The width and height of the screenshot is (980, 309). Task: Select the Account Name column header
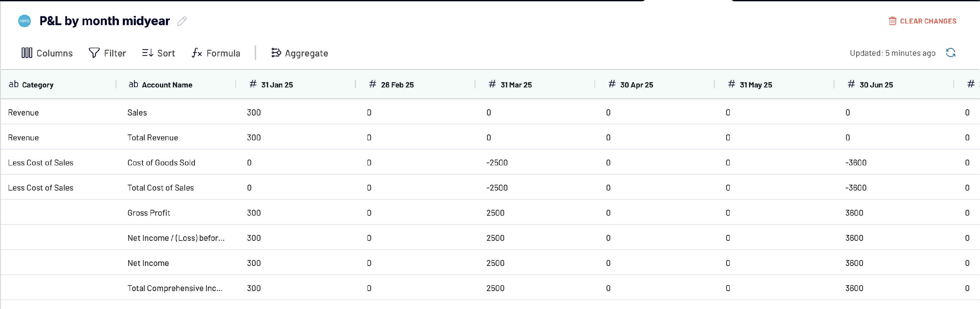[x=176, y=85]
